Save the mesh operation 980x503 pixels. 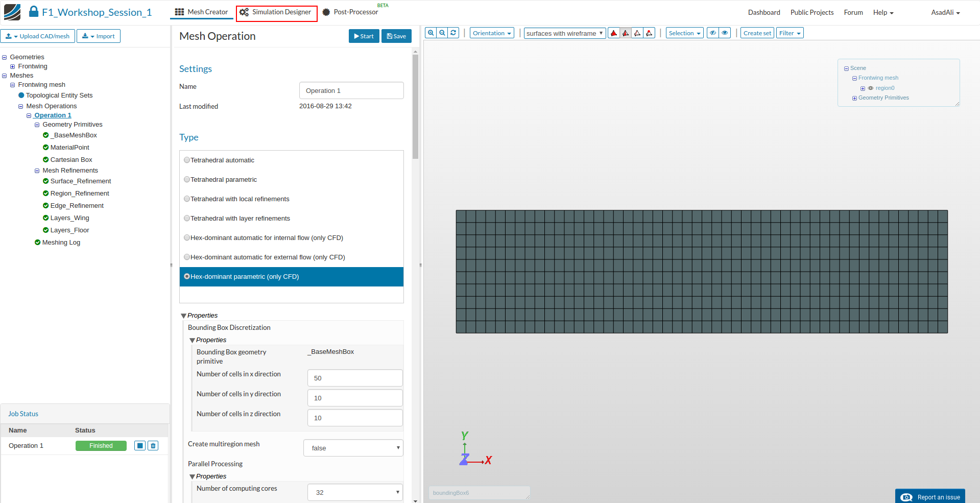[396, 36]
